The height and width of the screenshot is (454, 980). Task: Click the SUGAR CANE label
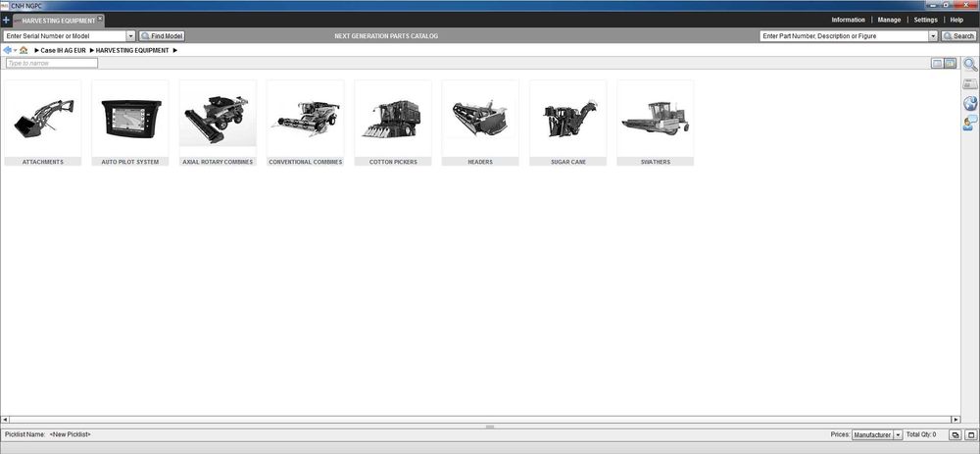[x=568, y=162]
